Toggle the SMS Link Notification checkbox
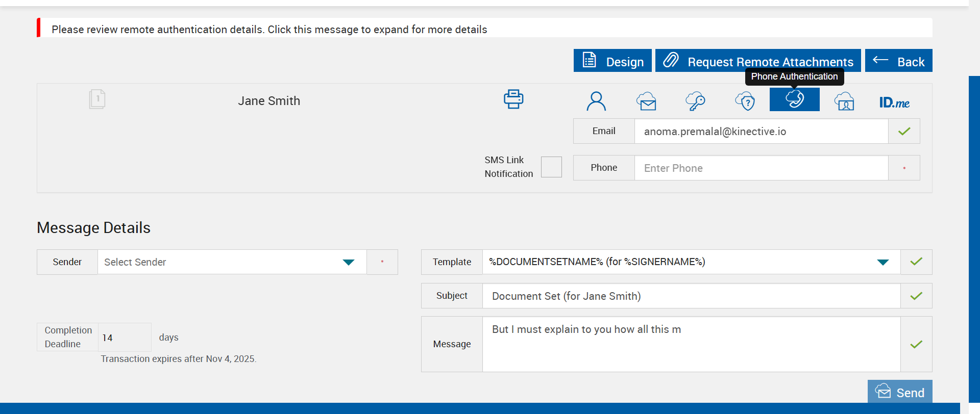The width and height of the screenshot is (980, 414). pyautogui.click(x=551, y=167)
